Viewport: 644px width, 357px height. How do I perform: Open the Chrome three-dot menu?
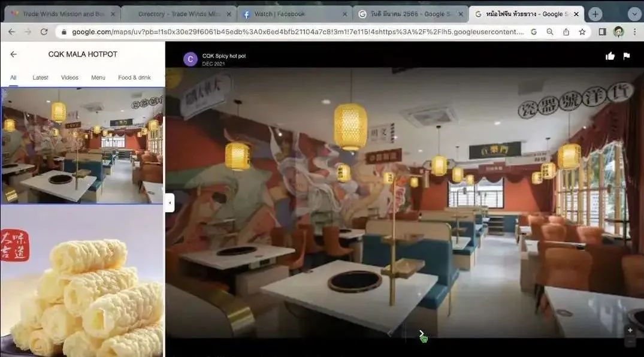[x=634, y=32]
